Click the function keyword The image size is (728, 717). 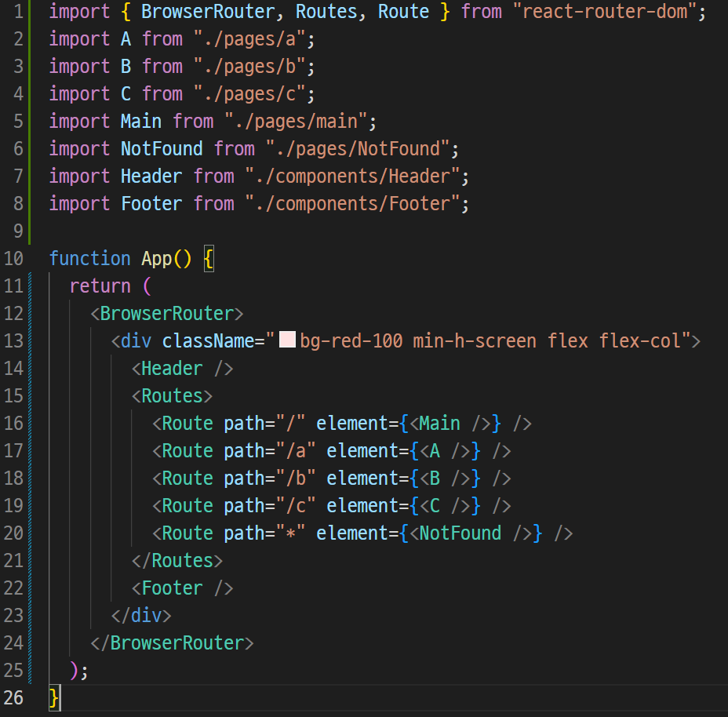(x=89, y=258)
